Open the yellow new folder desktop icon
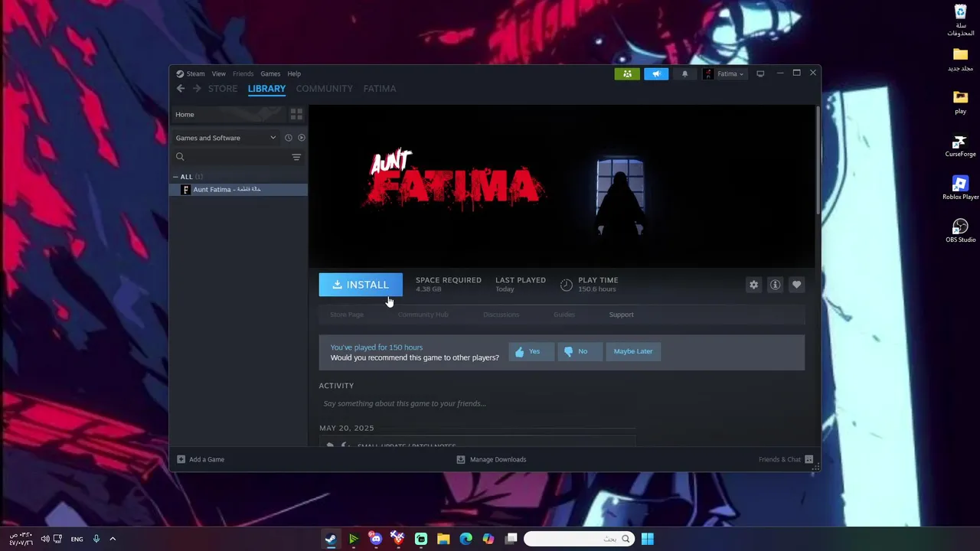This screenshot has height=551, width=980. point(960,60)
